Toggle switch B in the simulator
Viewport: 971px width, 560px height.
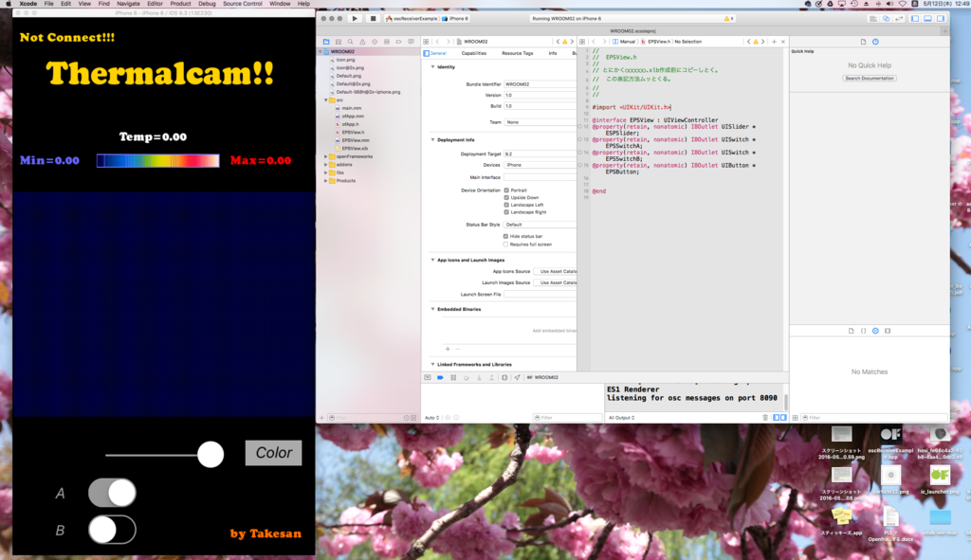(x=112, y=530)
